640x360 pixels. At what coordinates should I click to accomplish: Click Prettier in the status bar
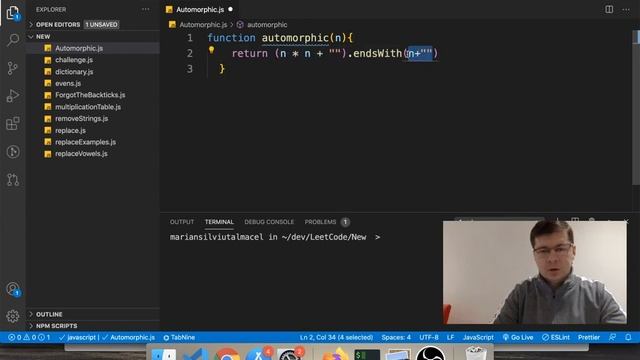coord(589,338)
